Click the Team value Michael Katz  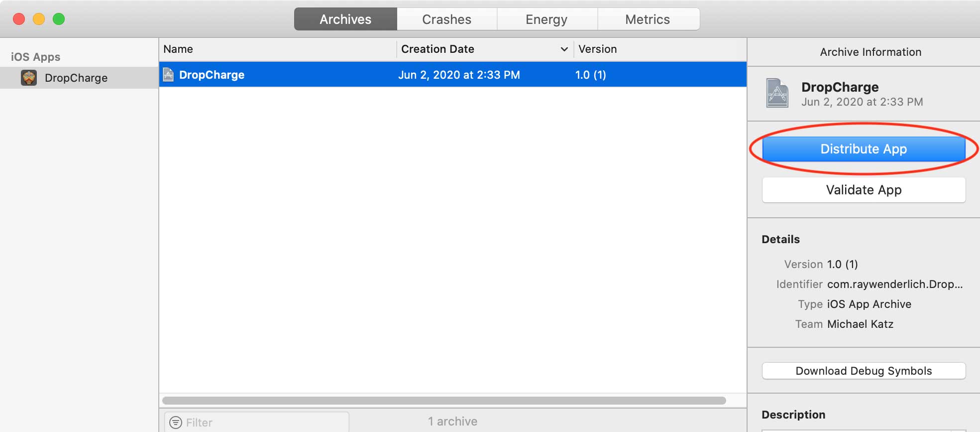tap(860, 324)
